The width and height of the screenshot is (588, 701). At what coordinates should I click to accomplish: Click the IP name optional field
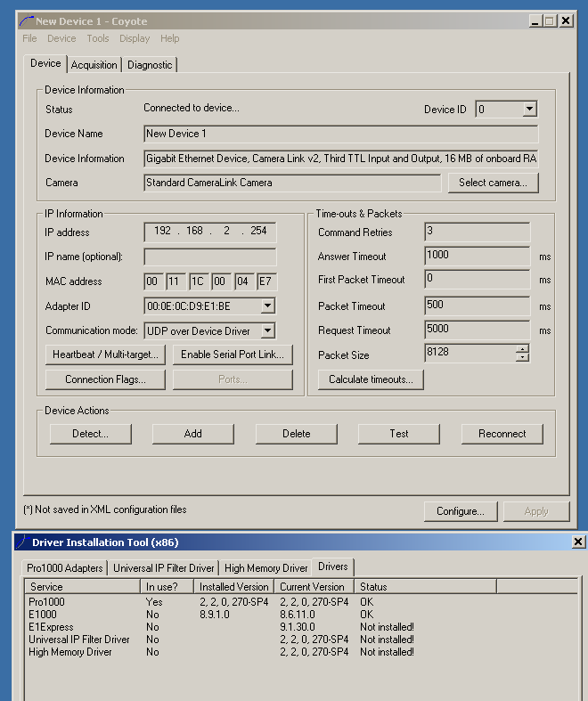pos(210,257)
